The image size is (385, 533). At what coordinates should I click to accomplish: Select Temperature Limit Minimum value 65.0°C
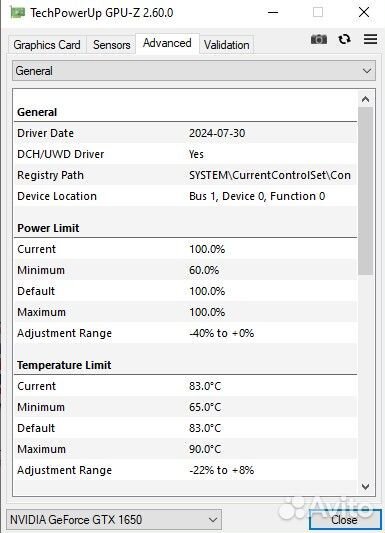point(205,407)
